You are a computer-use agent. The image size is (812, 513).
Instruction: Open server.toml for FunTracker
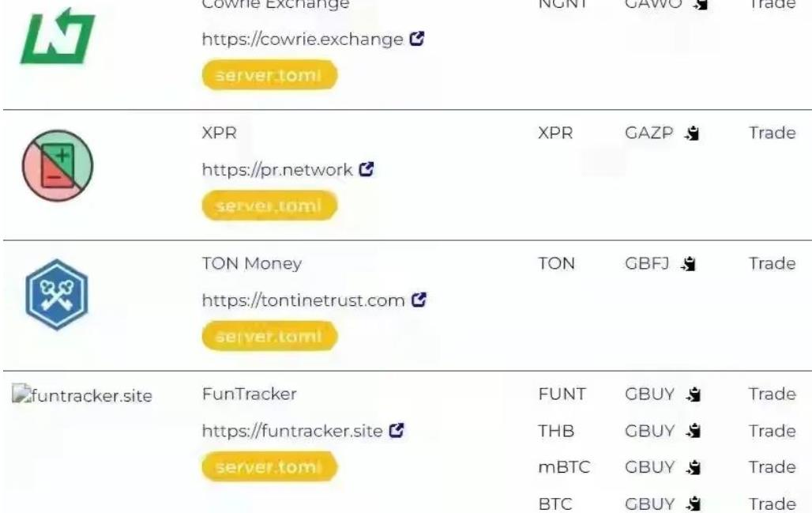pos(270,467)
